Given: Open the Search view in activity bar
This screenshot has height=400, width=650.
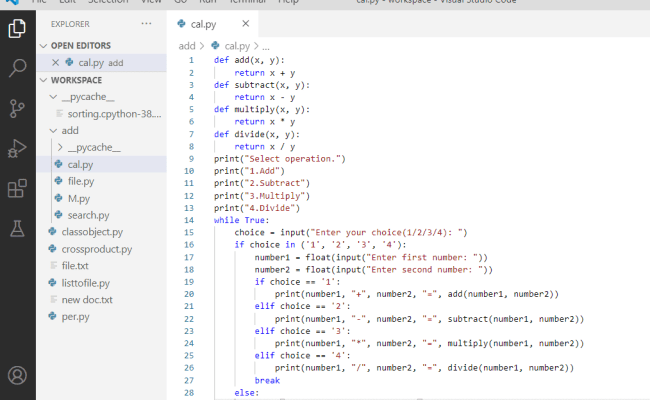Looking at the screenshot, I should [x=17, y=68].
